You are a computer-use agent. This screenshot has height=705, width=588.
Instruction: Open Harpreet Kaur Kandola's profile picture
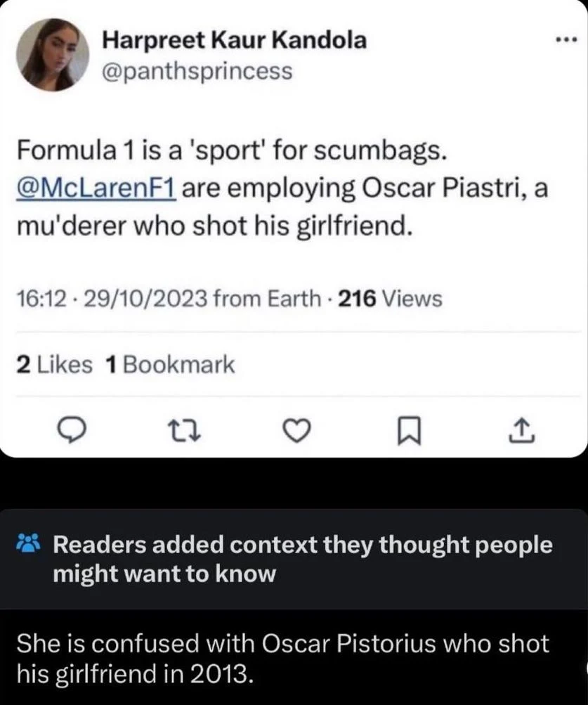point(52,53)
